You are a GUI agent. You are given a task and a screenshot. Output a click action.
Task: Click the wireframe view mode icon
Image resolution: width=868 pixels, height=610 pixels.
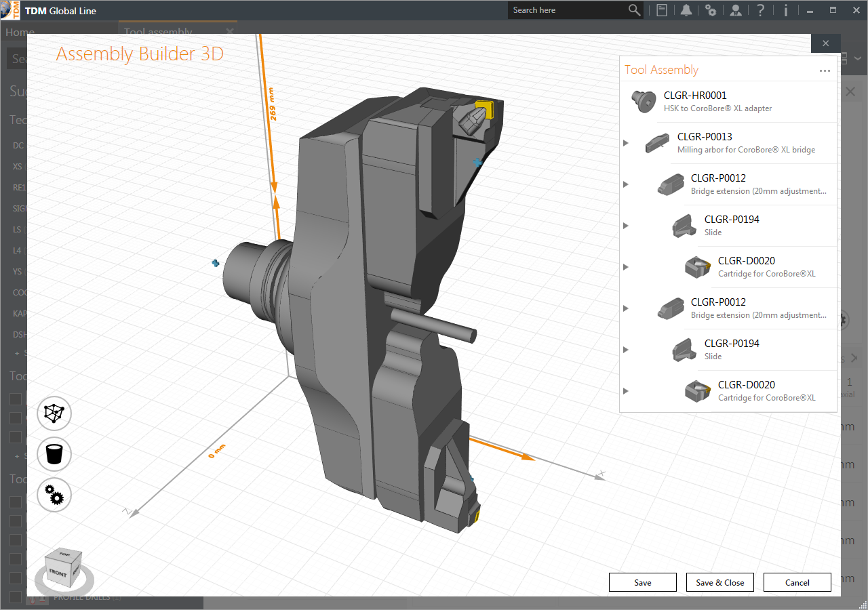(x=55, y=413)
